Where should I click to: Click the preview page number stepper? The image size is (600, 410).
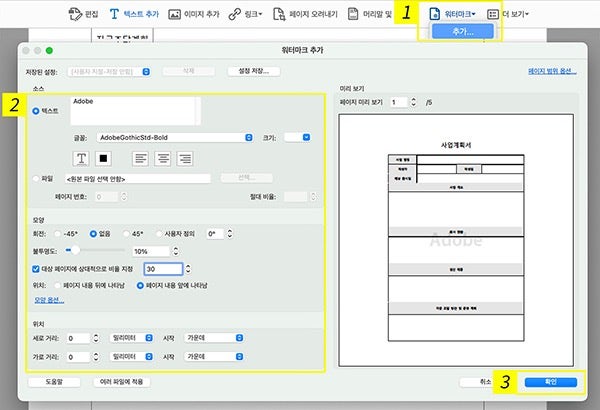coord(413,102)
